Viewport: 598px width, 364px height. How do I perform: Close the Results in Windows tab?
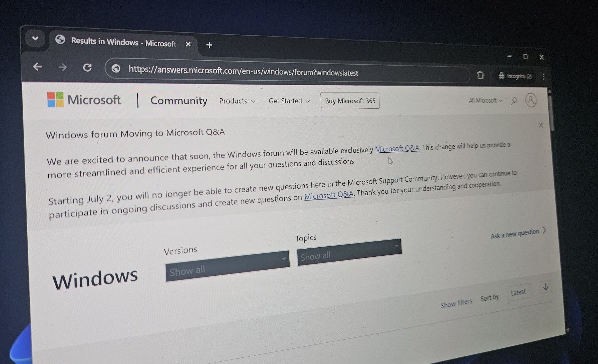[188, 44]
